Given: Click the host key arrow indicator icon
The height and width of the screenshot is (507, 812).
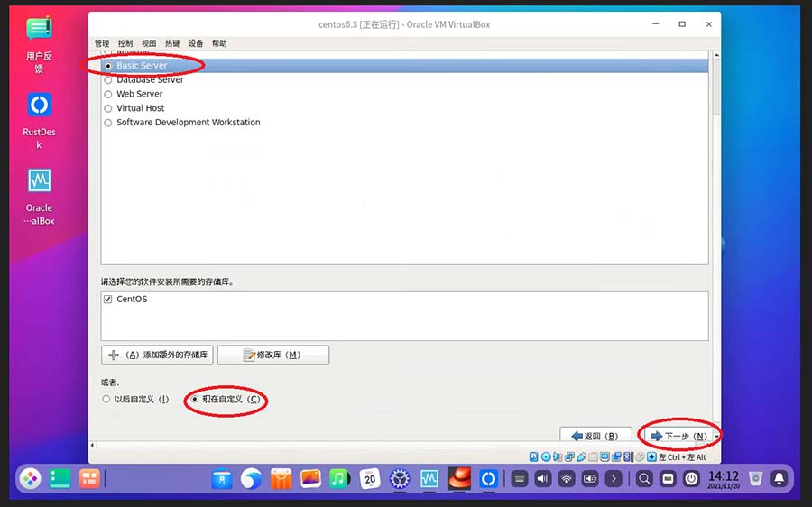Looking at the screenshot, I should (651, 456).
